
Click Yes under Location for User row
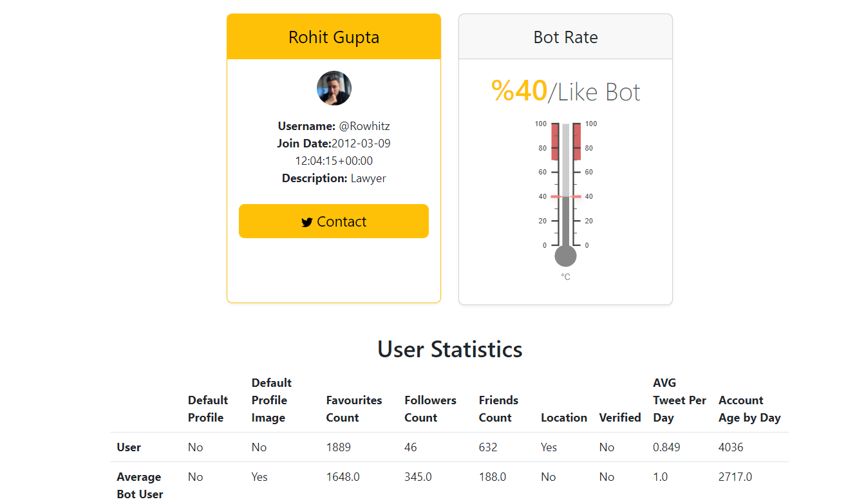pyautogui.click(x=548, y=447)
